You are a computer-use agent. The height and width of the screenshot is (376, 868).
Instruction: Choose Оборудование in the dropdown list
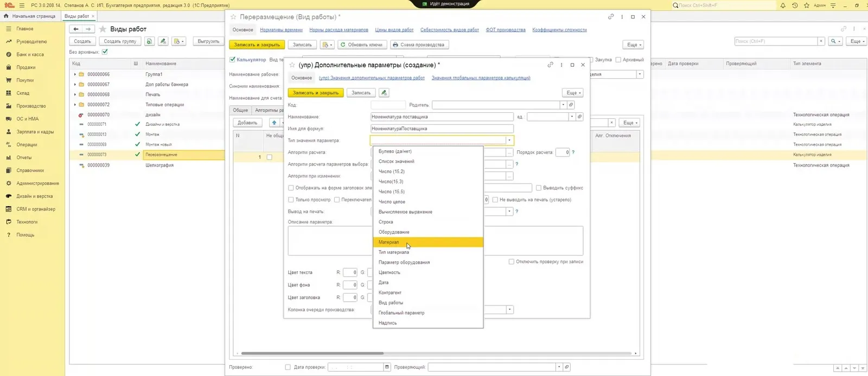click(428, 232)
